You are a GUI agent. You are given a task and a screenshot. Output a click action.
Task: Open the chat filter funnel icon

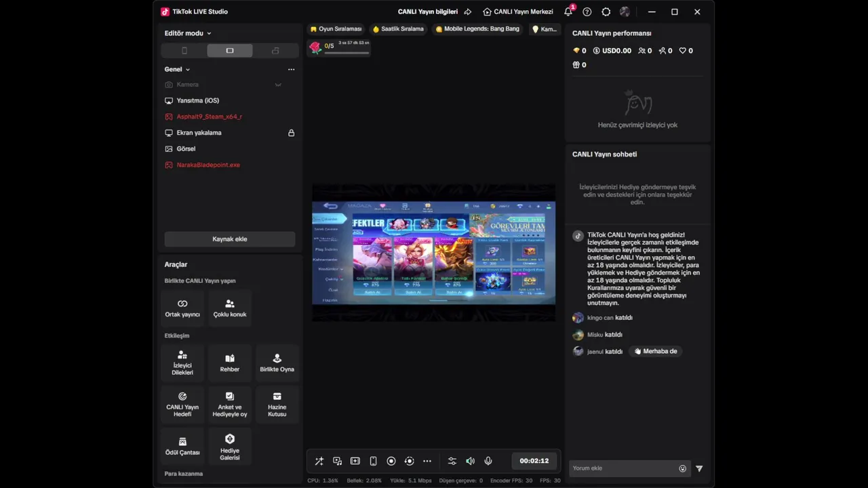pyautogui.click(x=699, y=468)
